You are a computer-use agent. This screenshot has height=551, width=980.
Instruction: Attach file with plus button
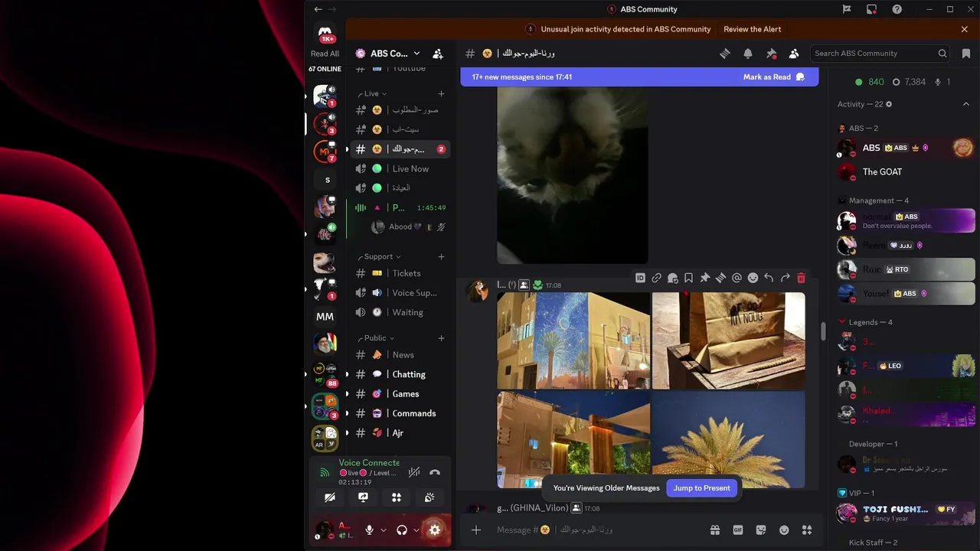click(476, 530)
